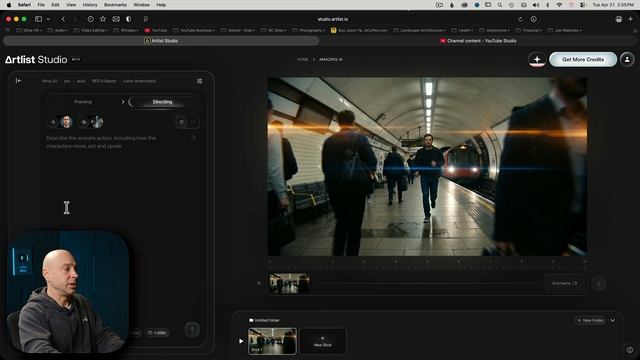Click AMAZING AI in the breadcrumb

click(331, 60)
